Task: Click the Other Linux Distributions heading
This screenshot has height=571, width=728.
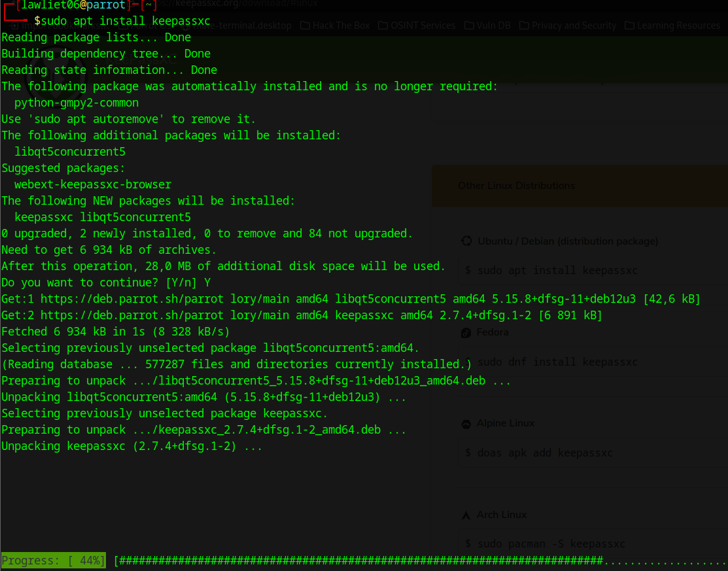Action: pyautogui.click(x=516, y=186)
